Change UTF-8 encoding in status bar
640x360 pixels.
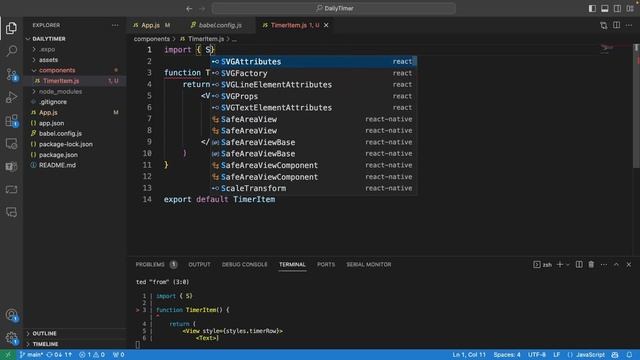click(x=537, y=355)
